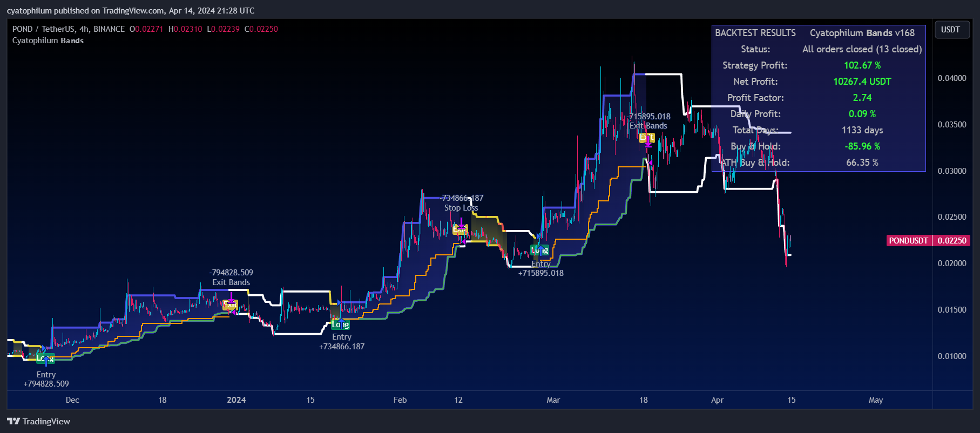Click the 0.01000 price axis label
980x433 pixels.
952,356
